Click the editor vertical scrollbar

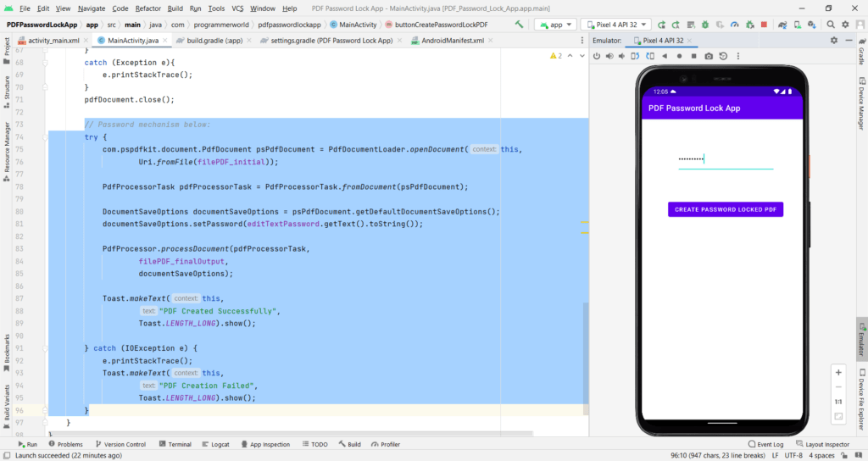[586, 358]
